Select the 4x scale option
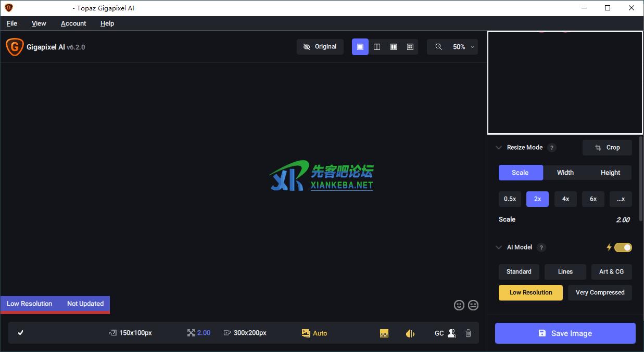Image resolution: width=644 pixels, height=352 pixels. tap(565, 199)
